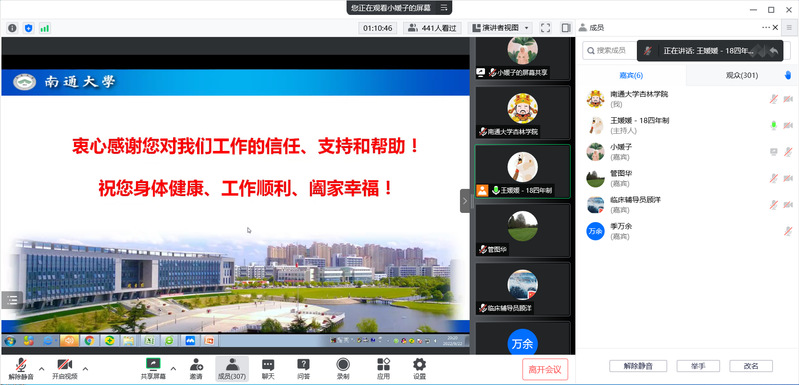Focus the 搜索成员 search field
799x385 pixels.
coord(610,50)
